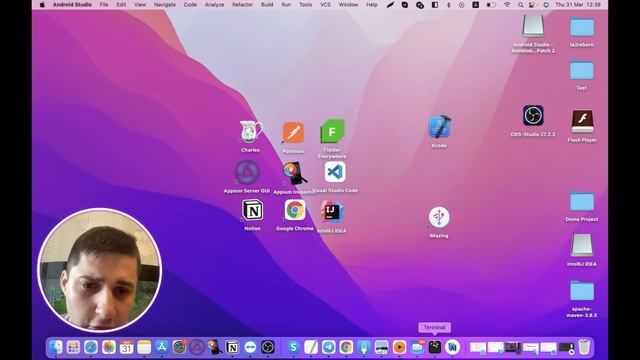Open the Notion desktop icon
The image size is (640, 360).
point(253,211)
